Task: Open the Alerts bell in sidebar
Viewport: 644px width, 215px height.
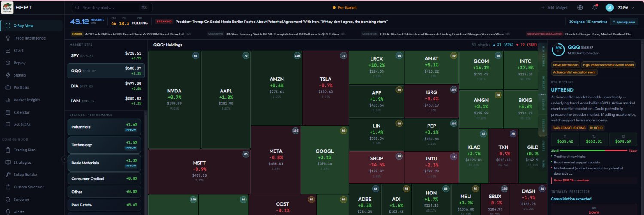Action: (8, 212)
